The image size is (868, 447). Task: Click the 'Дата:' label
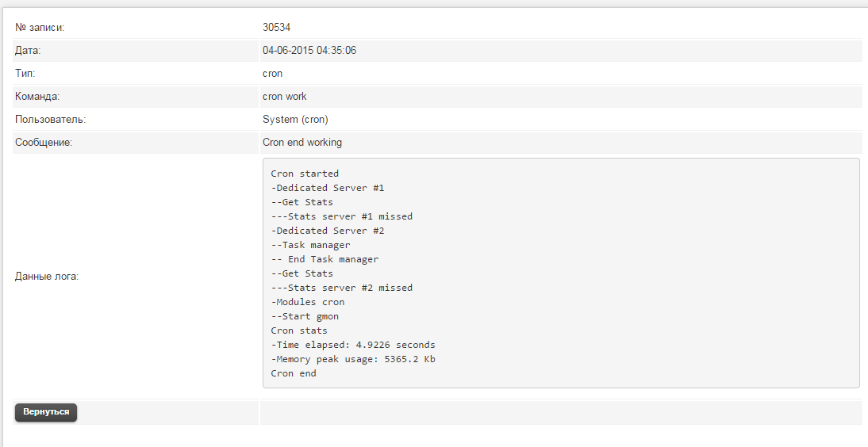click(28, 51)
